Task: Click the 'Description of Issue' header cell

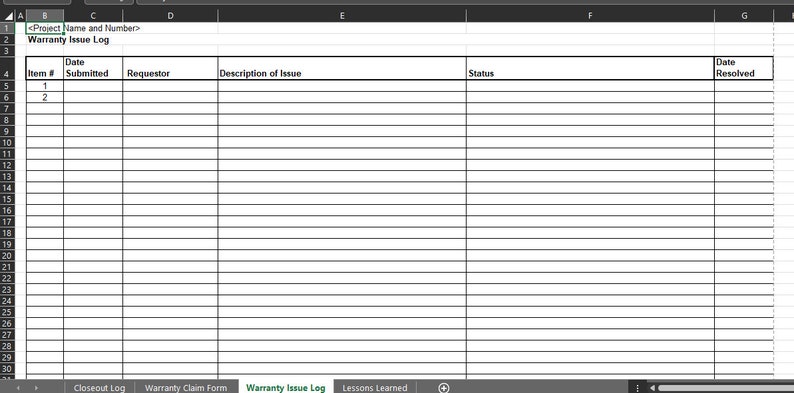Action: coord(342,68)
